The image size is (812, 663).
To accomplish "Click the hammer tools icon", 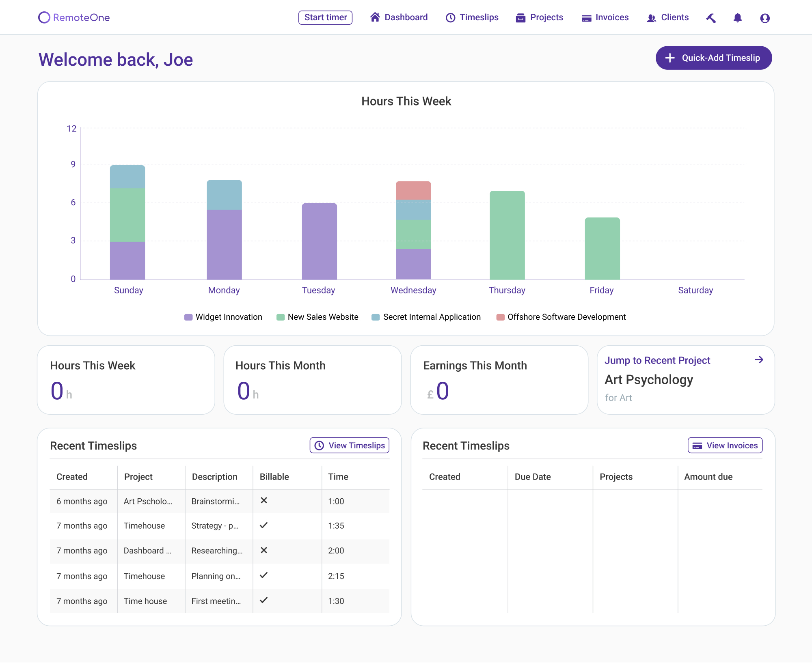I will pos(711,18).
